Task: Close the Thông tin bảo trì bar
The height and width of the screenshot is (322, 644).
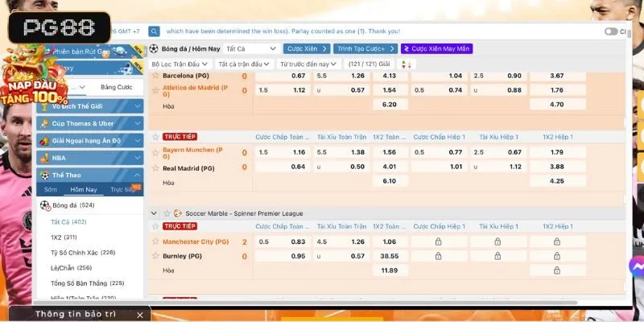Action: (140, 315)
